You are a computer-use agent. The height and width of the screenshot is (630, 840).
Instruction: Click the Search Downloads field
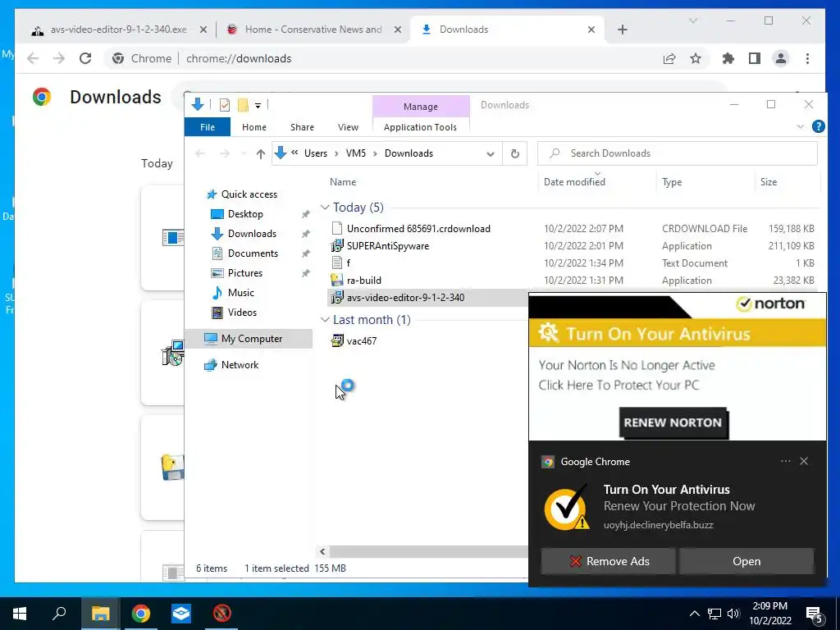click(x=677, y=153)
